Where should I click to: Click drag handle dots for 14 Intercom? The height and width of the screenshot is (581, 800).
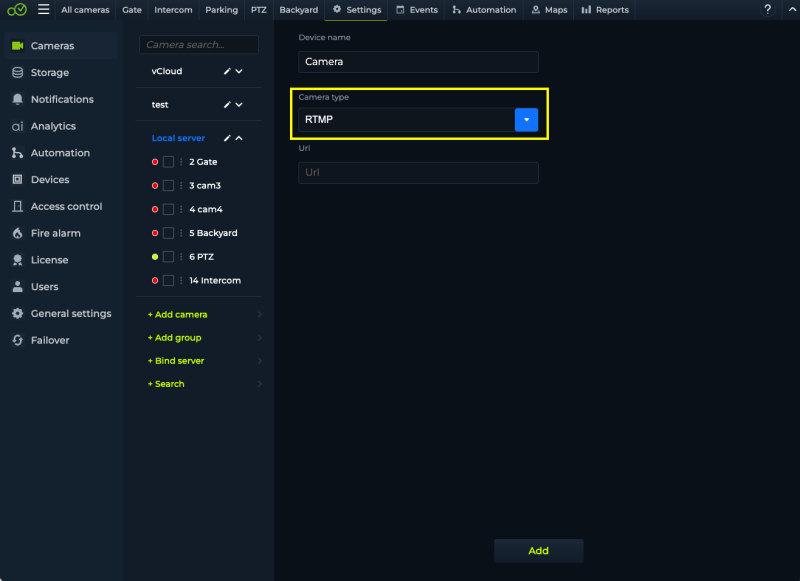(x=181, y=281)
